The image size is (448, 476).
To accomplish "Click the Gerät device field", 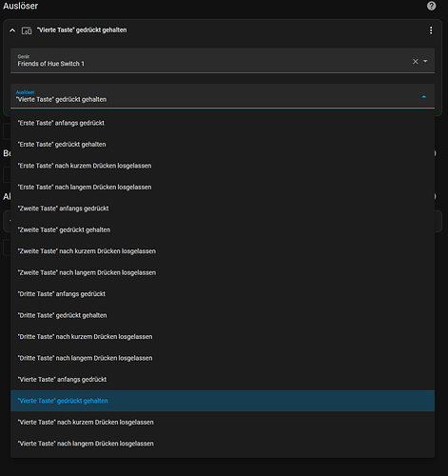I will point(223,61).
